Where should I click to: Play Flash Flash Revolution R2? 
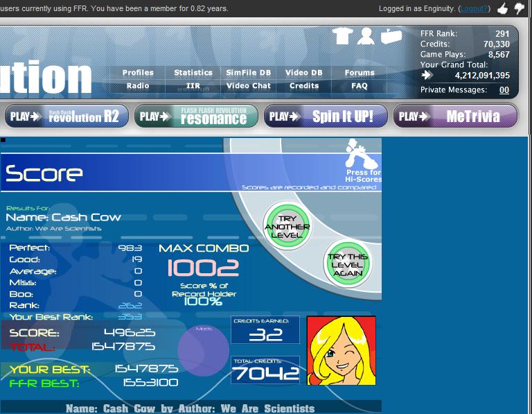pyautogui.click(x=66, y=116)
